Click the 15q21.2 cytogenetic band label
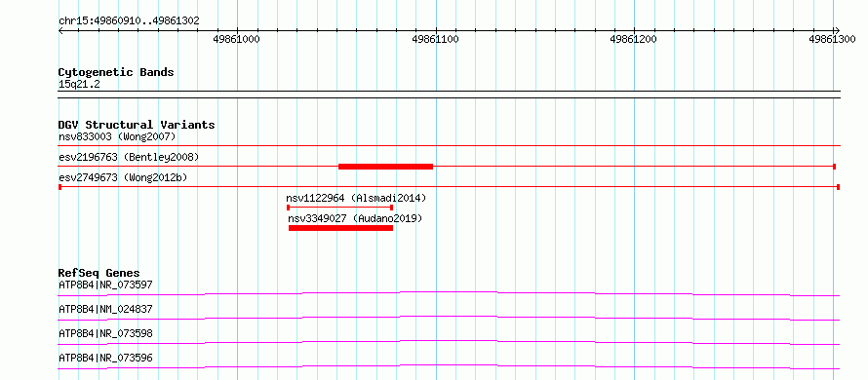Viewport: 868px width, 380px height. pyautogui.click(x=79, y=85)
